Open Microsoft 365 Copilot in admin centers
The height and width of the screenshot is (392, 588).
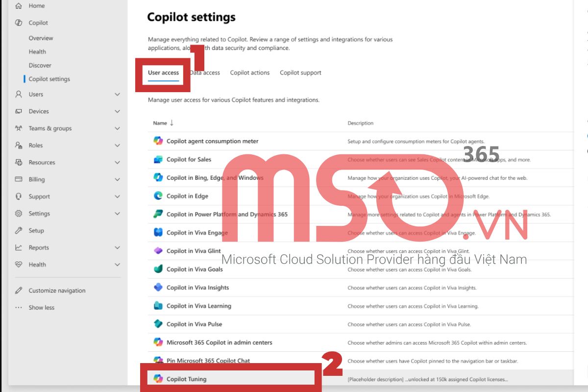click(219, 343)
